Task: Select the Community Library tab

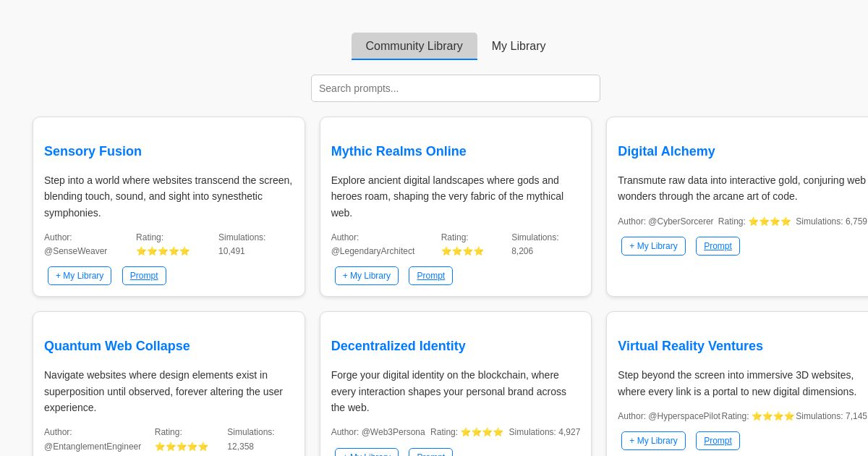Action: click(x=414, y=46)
